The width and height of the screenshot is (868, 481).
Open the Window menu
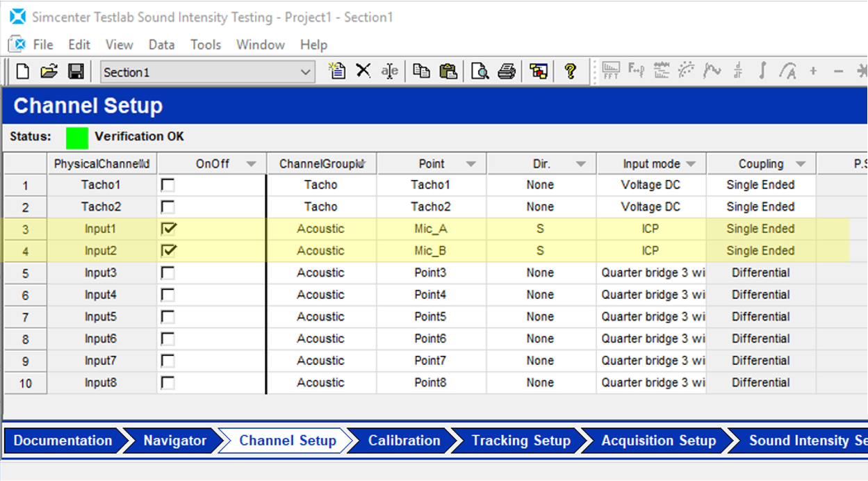[x=261, y=44]
